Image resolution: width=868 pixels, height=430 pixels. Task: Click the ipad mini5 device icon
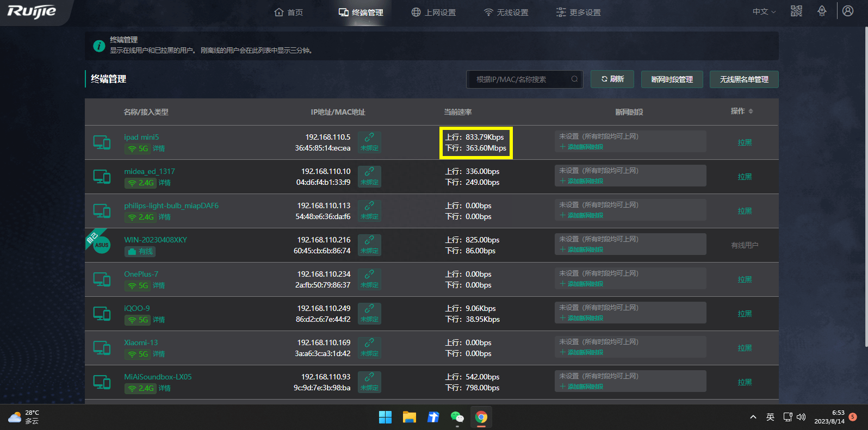(102, 142)
